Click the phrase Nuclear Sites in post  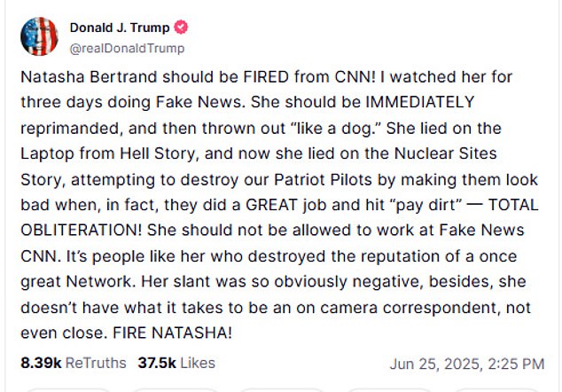click(446, 153)
